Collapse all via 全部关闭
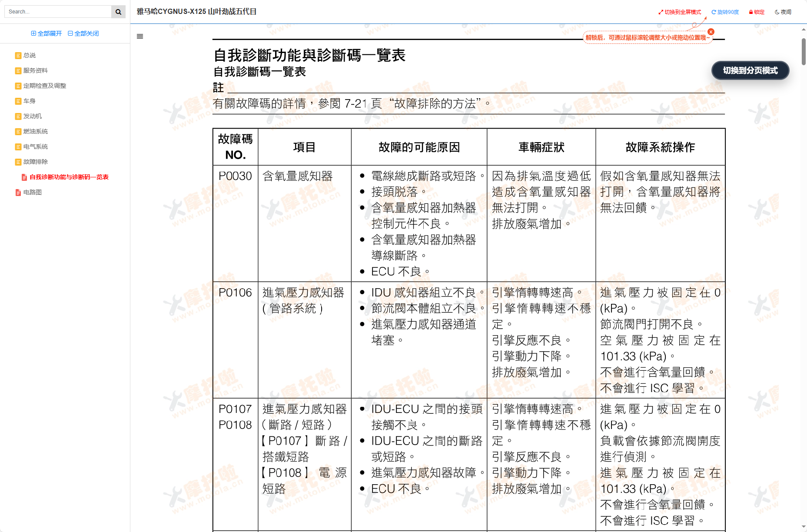Viewport: 807px width, 532px height. pyautogui.click(x=83, y=33)
